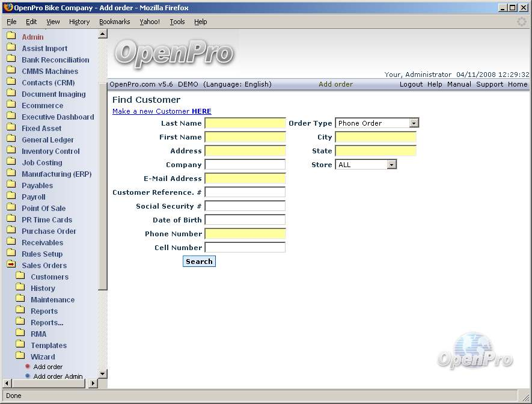Click the Payroll folder icon
The width and height of the screenshot is (532, 404).
pos(11,197)
